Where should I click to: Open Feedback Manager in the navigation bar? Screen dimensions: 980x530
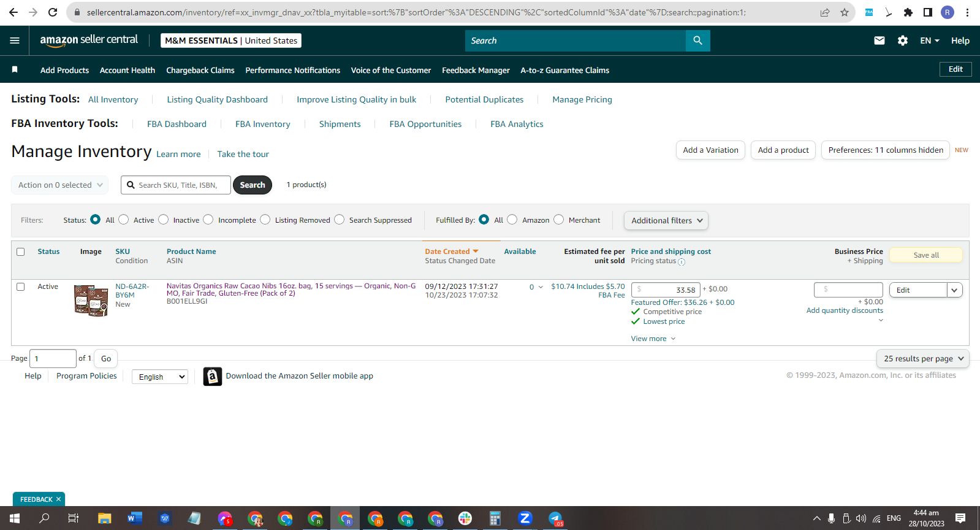point(476,70)
